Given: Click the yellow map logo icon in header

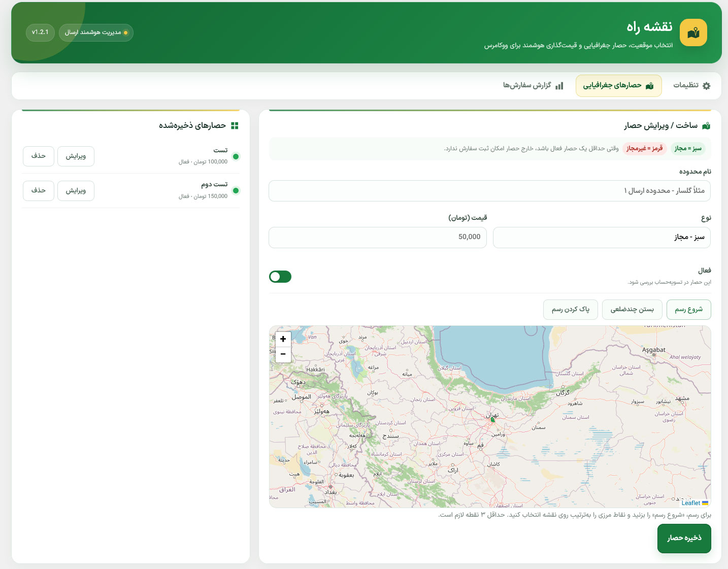Looking at the screenshot, I should [693, 32].
